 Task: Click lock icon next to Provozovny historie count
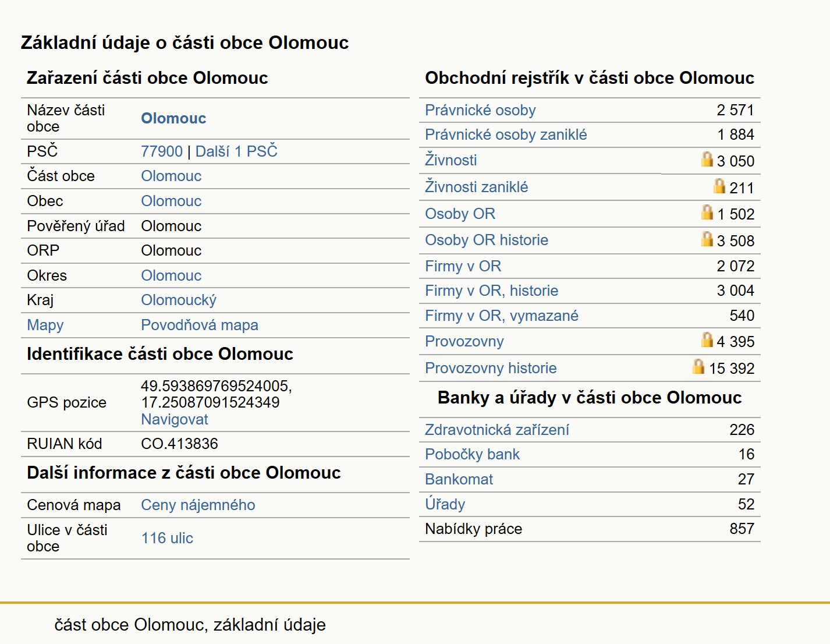[698, 366]
